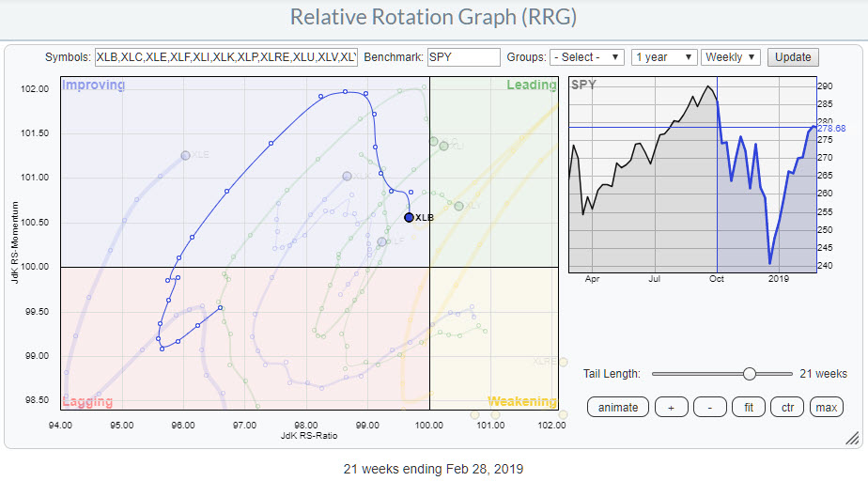Click the JdK RS-Momentum axis label
Viewport: 868px width, 481px height.
point(15,242)
